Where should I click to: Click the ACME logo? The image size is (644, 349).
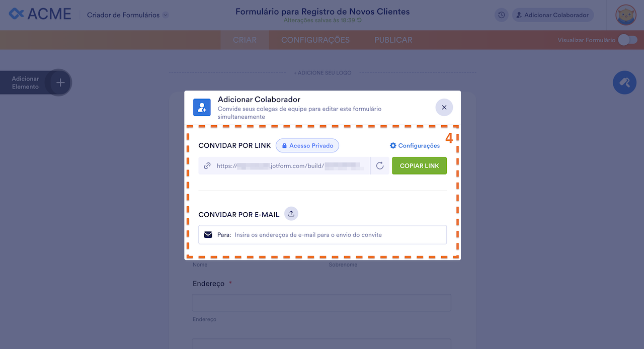tap(40, 14)
